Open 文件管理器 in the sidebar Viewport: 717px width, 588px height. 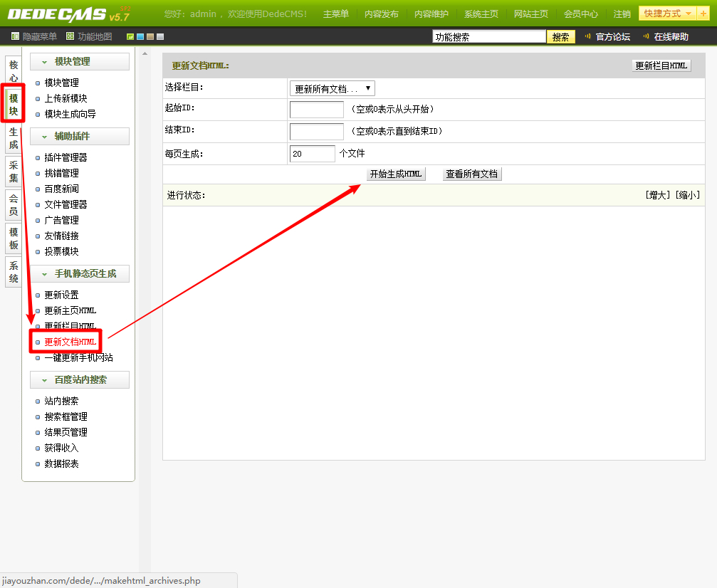coord(66,204)
